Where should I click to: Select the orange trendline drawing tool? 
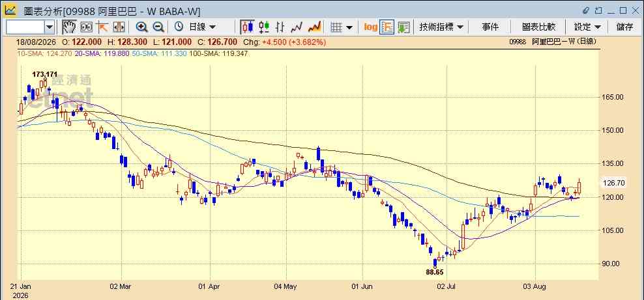point(102,27)
